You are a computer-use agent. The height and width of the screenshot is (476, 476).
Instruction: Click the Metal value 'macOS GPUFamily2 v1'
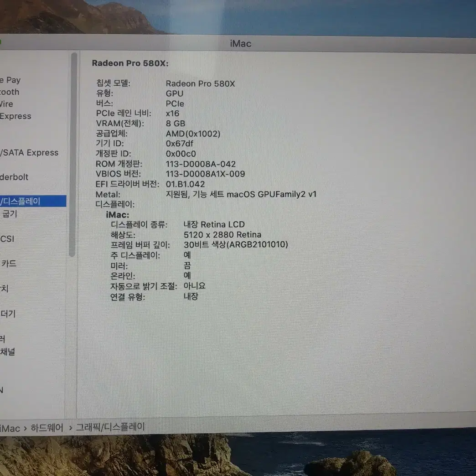(271, 194)
